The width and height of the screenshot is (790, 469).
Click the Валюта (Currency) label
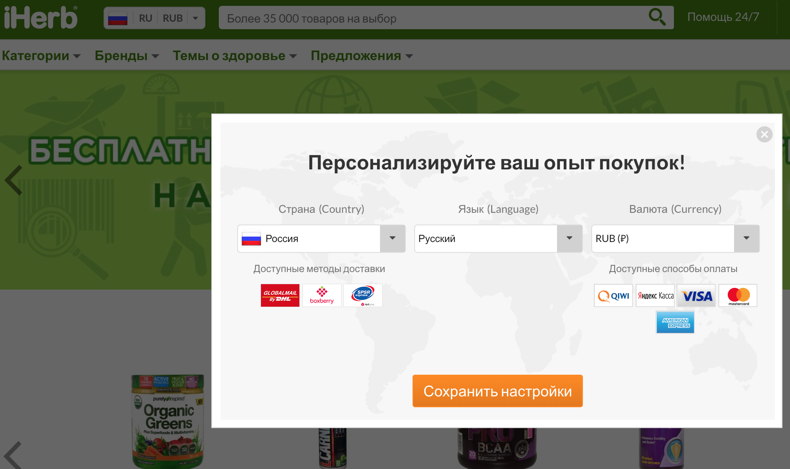pos(675,209)
